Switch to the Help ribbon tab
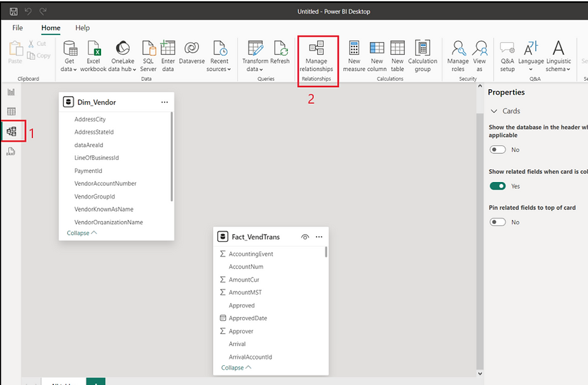 (x=83, y=28)
